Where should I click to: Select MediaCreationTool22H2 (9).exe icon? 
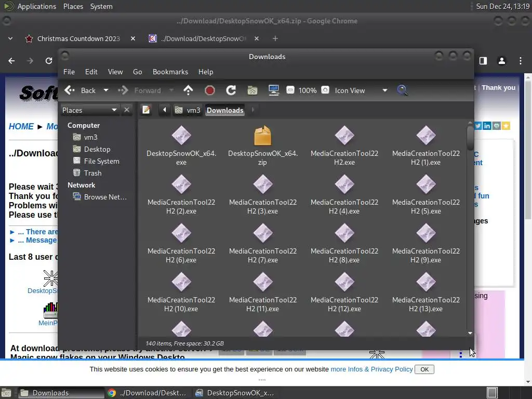426,233
